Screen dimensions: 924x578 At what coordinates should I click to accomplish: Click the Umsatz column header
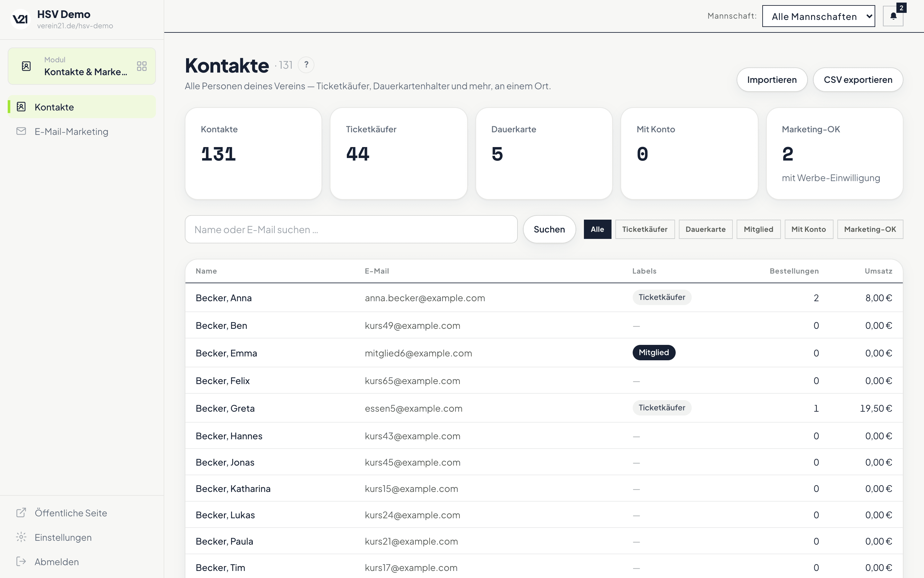pos(878,271)
